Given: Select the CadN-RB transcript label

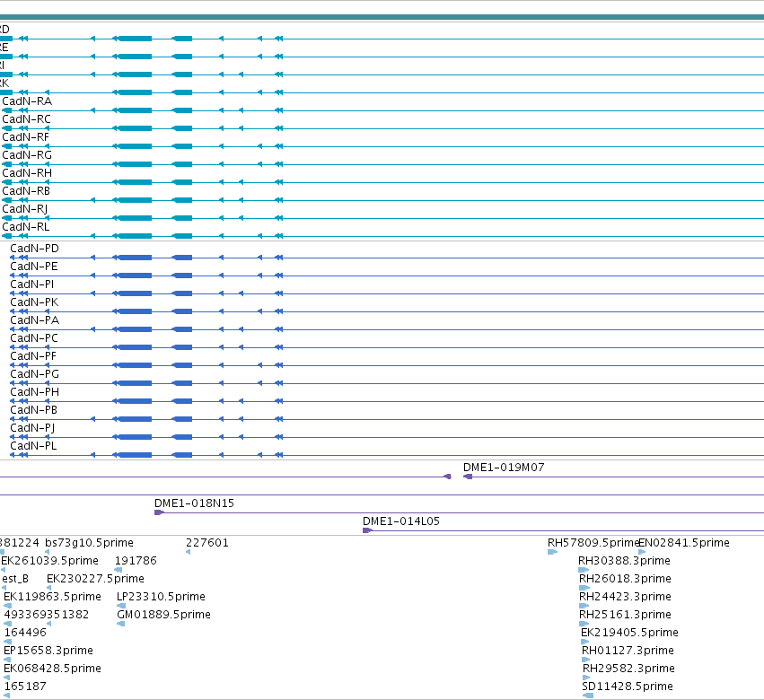Looking at the screenshot, I should (x=26, y=191).
